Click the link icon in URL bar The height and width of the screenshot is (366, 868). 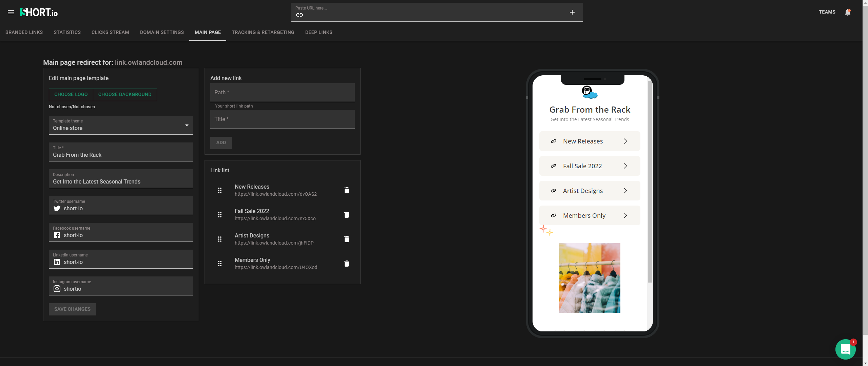click(299, 15)
